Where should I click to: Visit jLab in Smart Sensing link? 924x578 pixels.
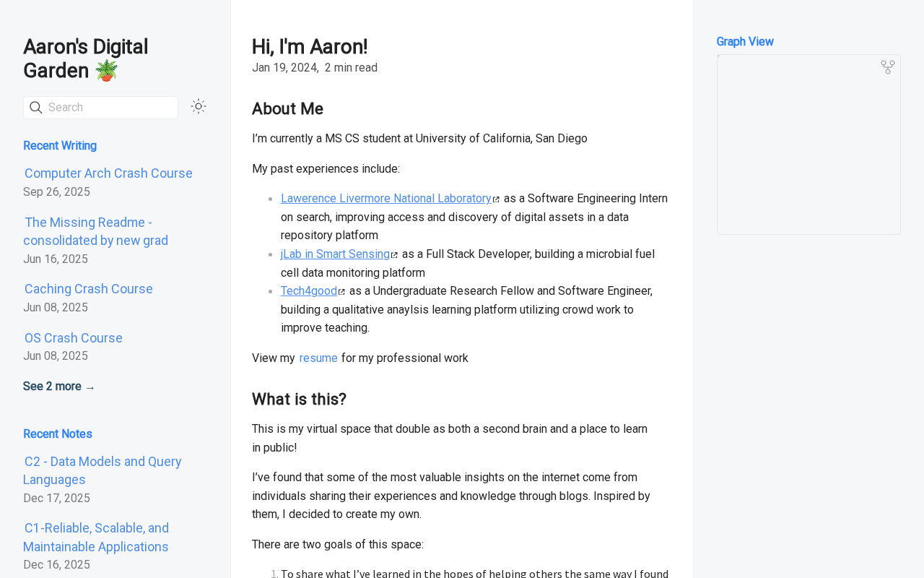(x=335, y=254)
